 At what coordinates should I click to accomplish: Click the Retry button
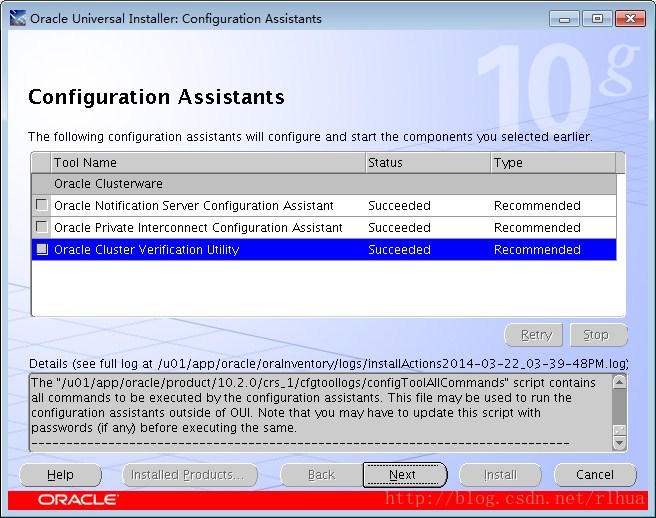[x=533, y=335]
